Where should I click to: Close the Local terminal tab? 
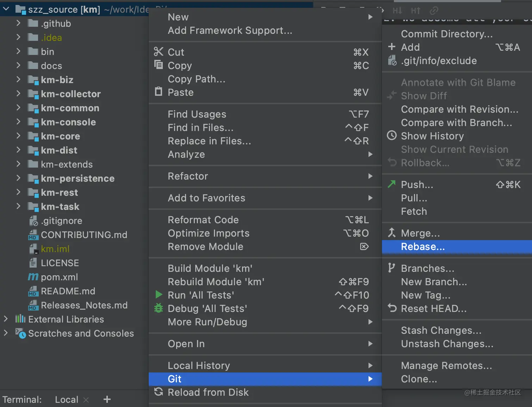86,400
